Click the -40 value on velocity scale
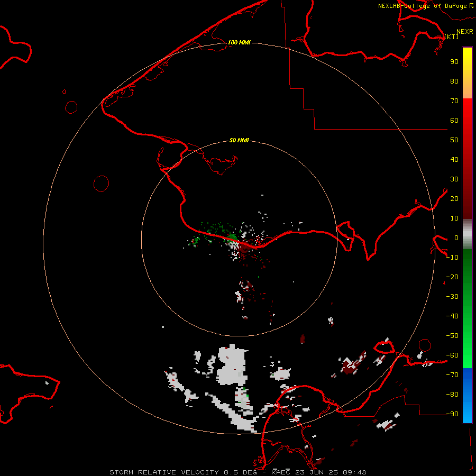 point(452,316)
